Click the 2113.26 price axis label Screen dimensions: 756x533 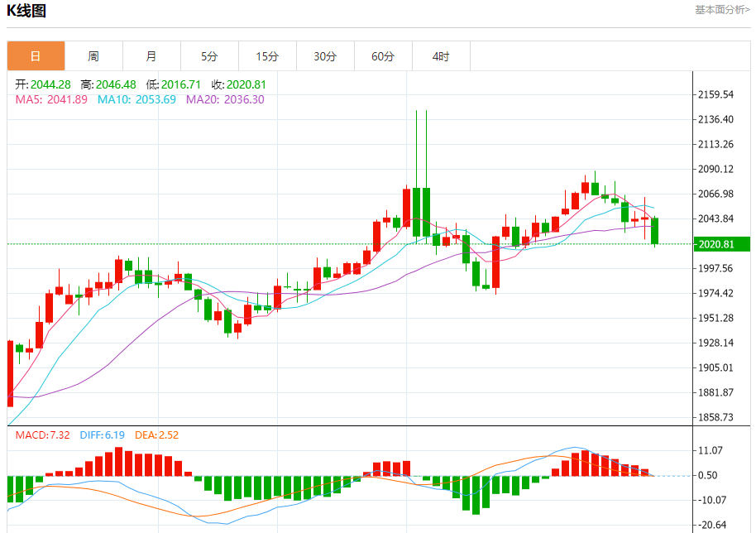(x=716, y=144)
